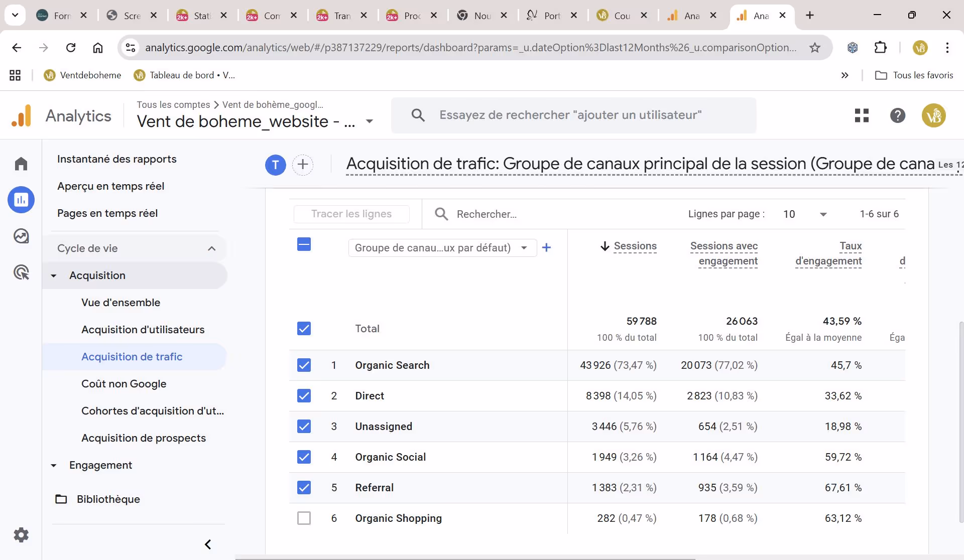Screen dimensions: 964x560
Task: Toggle the select-all header checkbox
Action: 304,244
